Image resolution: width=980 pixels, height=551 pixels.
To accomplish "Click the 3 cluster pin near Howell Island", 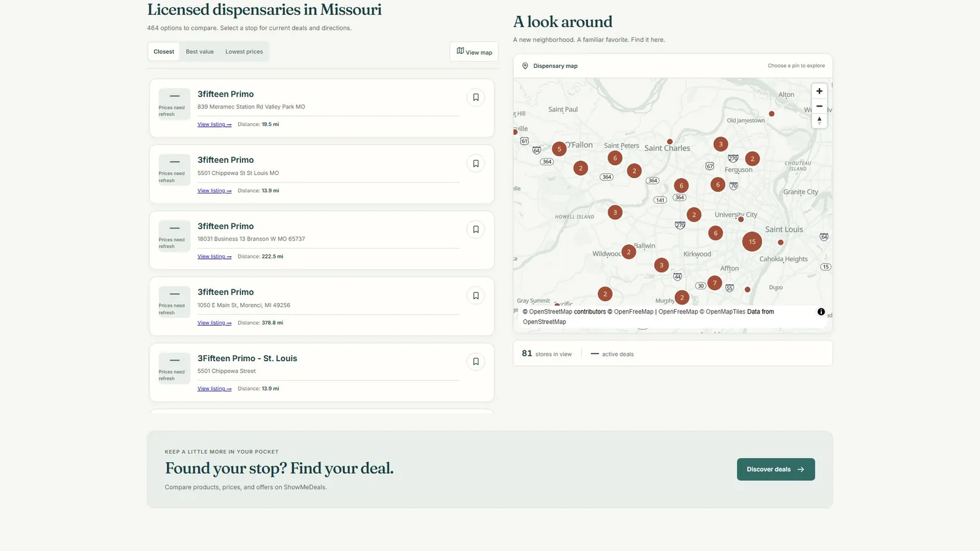I will click(615, 212).
